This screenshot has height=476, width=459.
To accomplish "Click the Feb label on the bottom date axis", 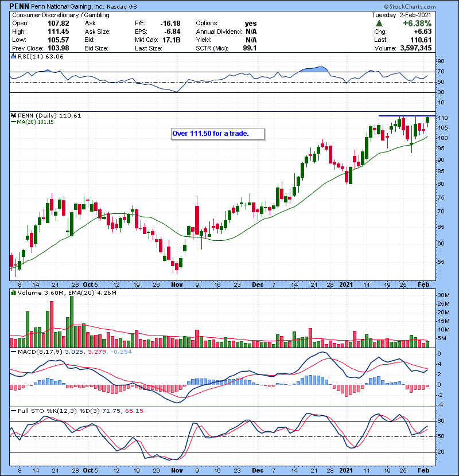I will 423,470.
